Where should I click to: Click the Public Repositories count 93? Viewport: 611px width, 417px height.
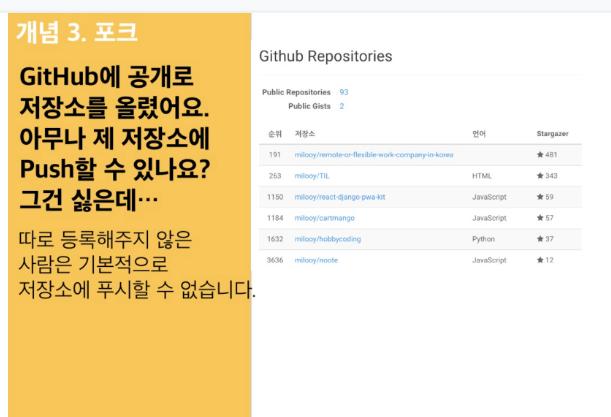344,92
